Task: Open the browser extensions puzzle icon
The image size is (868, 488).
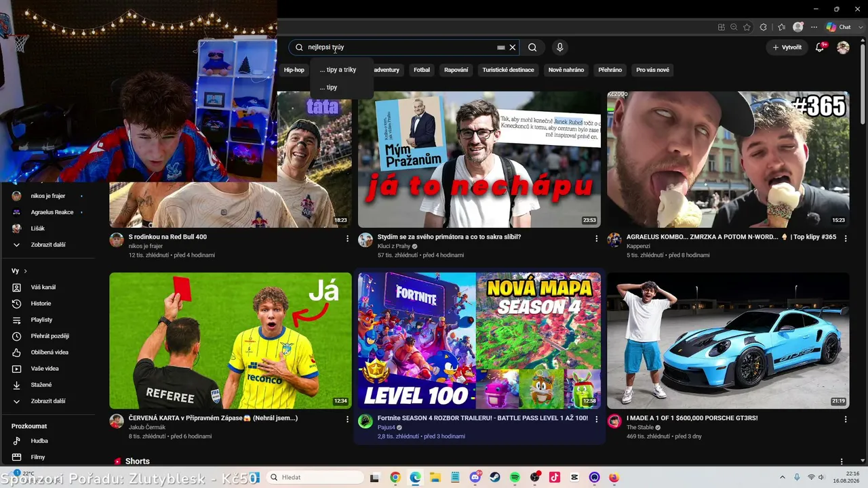Action: coord(764,27)
